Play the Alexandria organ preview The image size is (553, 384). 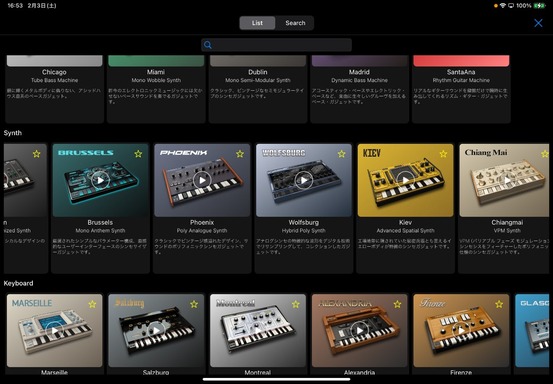click(x=359, y=331)
